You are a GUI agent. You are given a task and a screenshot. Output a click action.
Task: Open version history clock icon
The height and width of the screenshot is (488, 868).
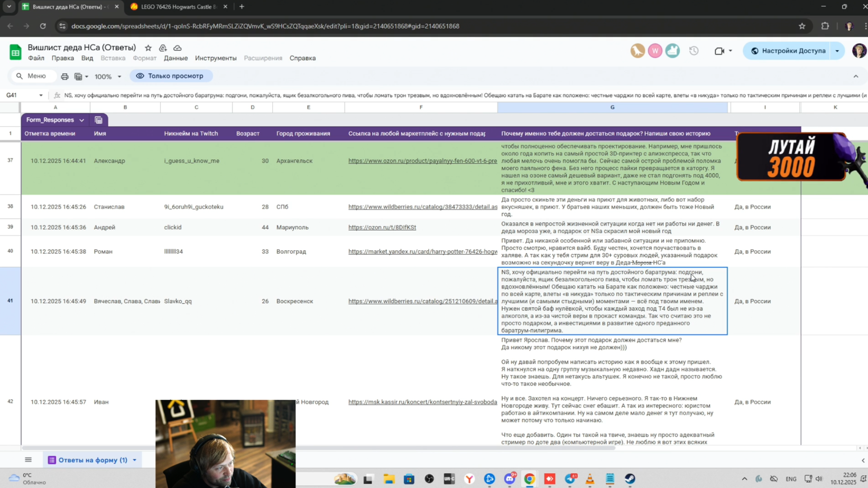click(x=694, y=51)
